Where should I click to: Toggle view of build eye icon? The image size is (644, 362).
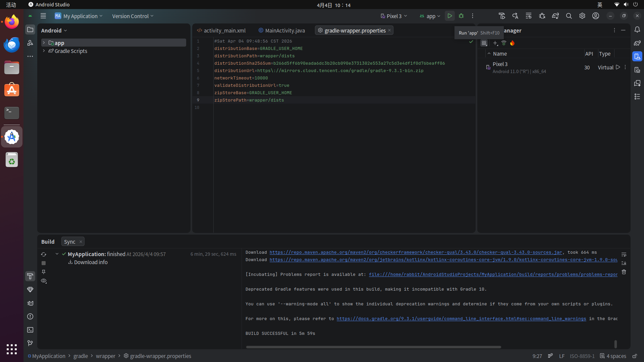[44, 281]
